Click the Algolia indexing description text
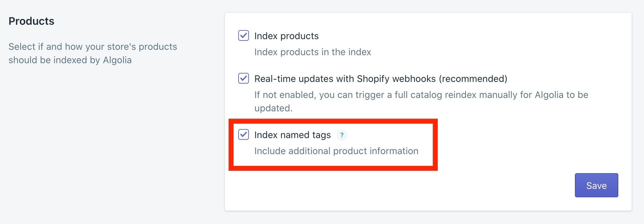Screen dimensions: 644x224 coord(92,53)
